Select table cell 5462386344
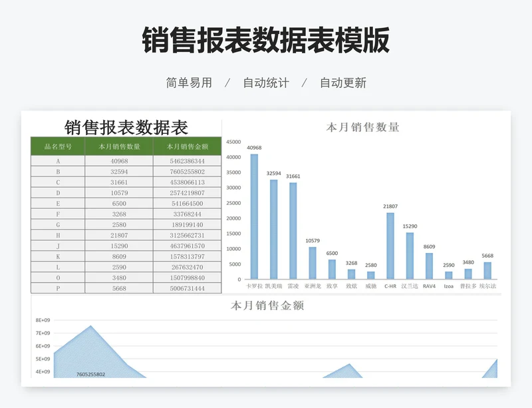The image size is (532, 408). coord(188,161)
